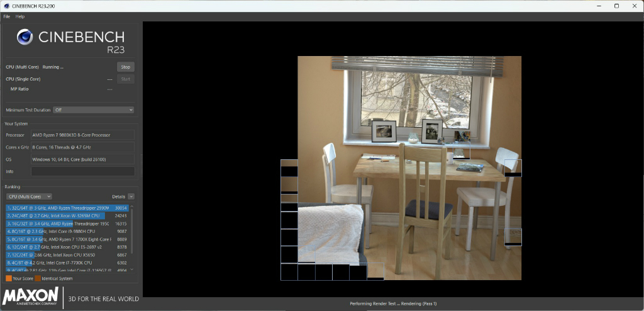The height and width of the screenshot is (311, 644).
Task: Click the disabled Single Core Start button
Action: pyautogui.click(x=126, y=79)
